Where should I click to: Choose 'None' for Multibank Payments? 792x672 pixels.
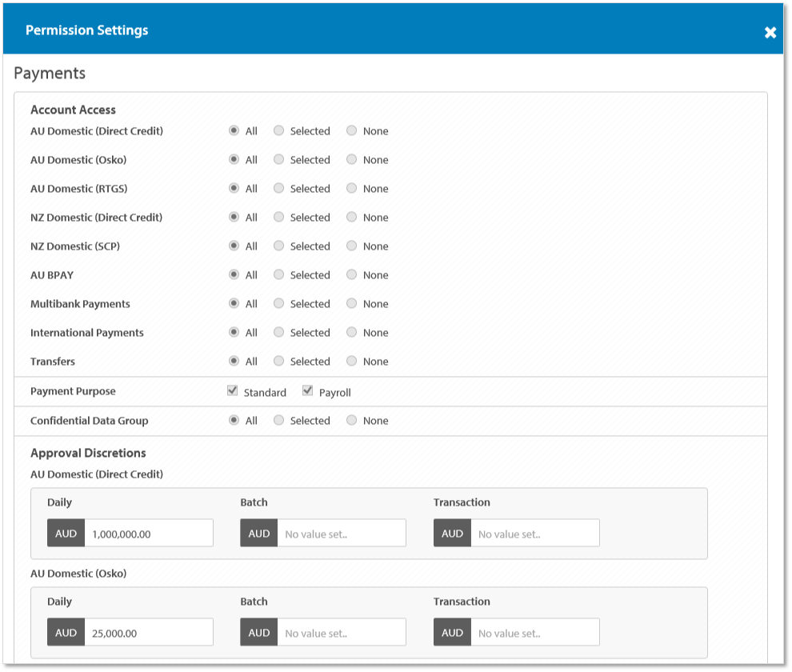tap(352, 304)
